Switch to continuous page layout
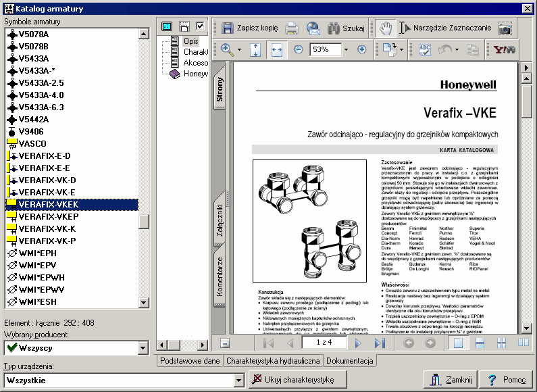 (480, 343)
